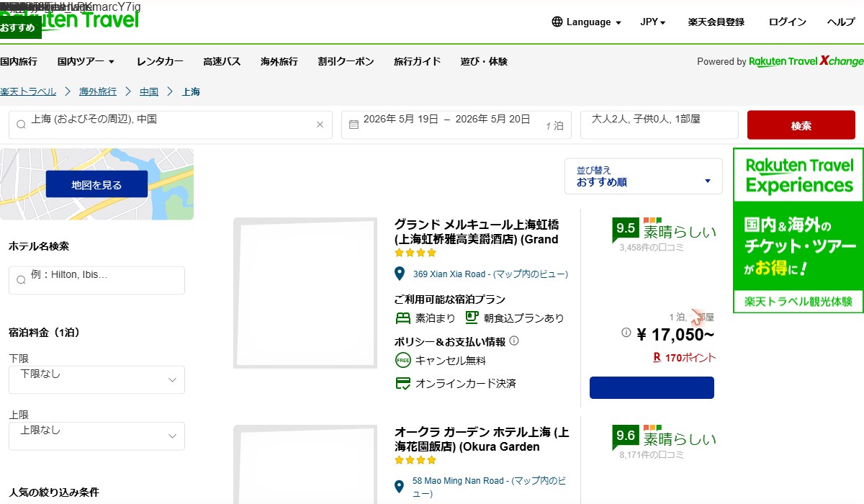Click the map pin icon for 58 Mao Ming Nan Road

click(x=400, y=487)
